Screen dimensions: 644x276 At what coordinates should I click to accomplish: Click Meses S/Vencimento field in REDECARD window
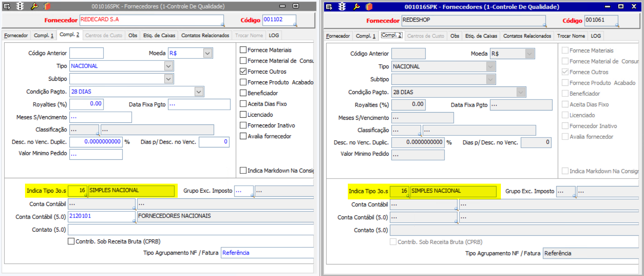pos(101,117)
